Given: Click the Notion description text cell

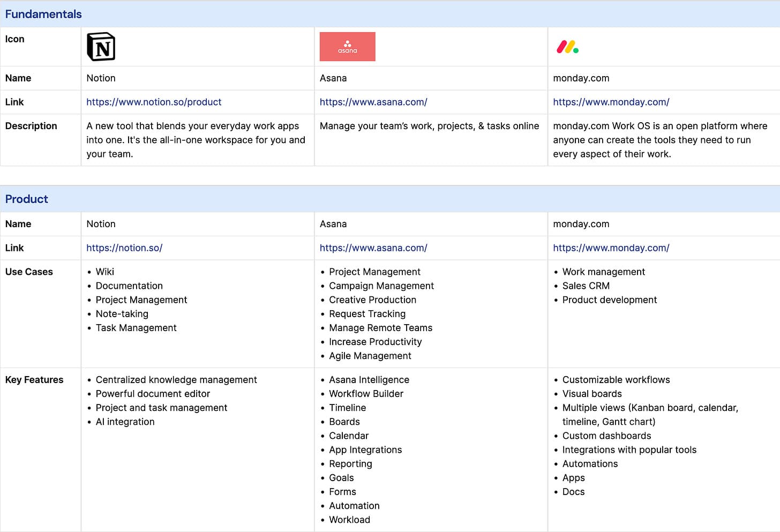Looking at the screenshot, I should (x=196, y=140).
